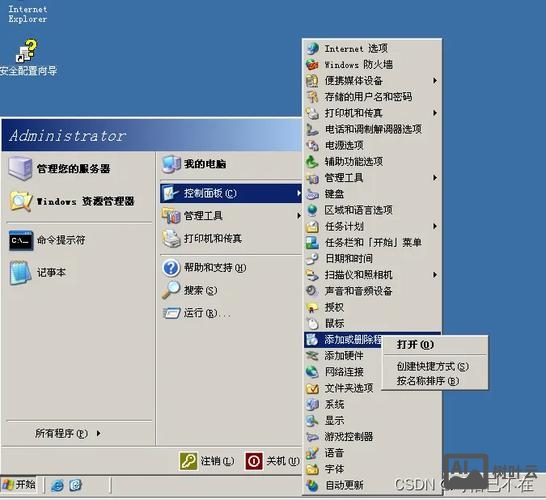Select 添加或删除程序 menu item
546x500 pixels.
pos(343,339)
